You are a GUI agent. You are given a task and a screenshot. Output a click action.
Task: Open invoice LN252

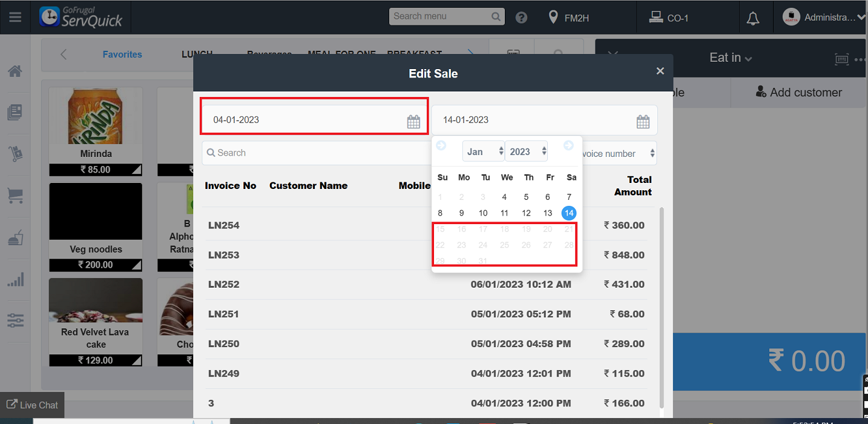426,285
